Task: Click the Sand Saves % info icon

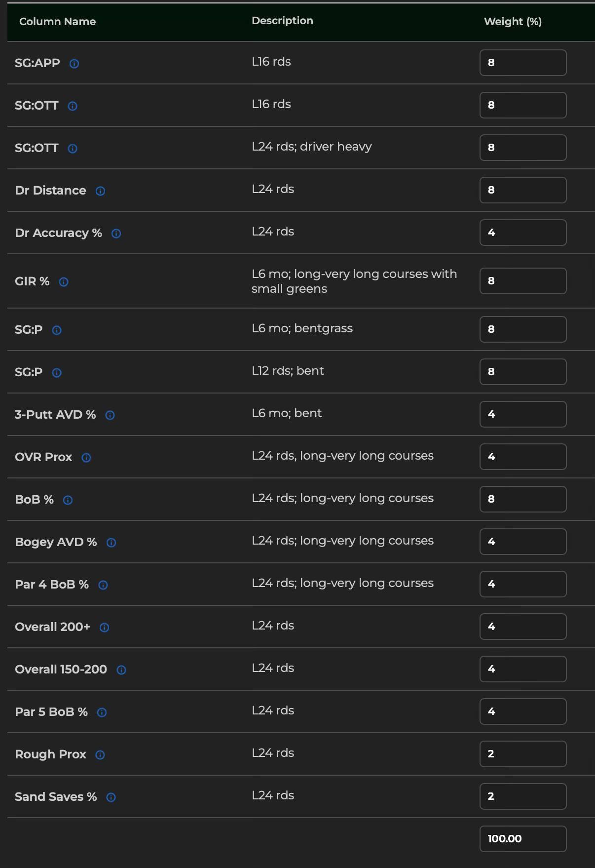Action: 111,797
